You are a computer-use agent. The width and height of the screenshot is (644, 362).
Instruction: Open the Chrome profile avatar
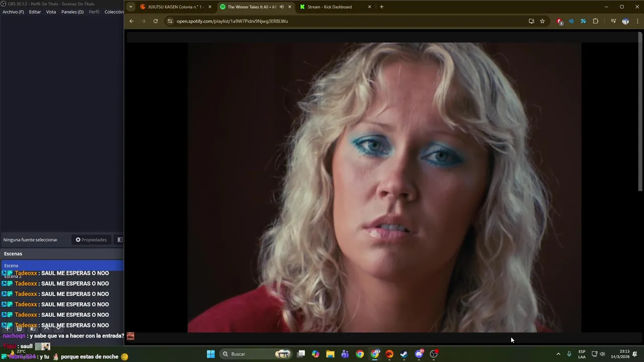pos(625,21)
